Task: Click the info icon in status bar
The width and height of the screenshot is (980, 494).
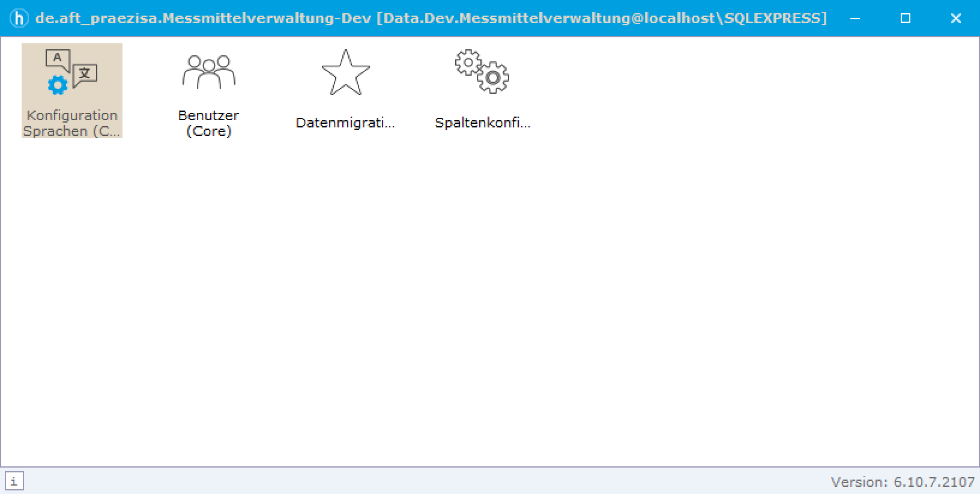Action: click(x=14, y=481)
